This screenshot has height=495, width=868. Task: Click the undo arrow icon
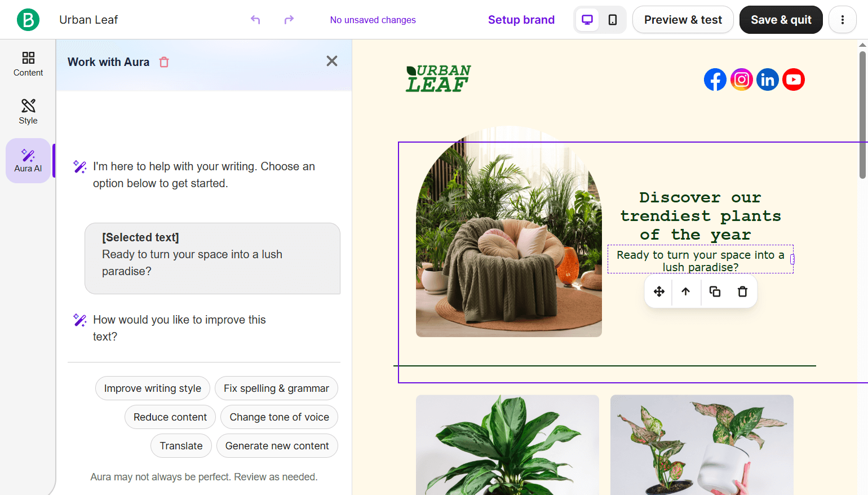(255, 20)
